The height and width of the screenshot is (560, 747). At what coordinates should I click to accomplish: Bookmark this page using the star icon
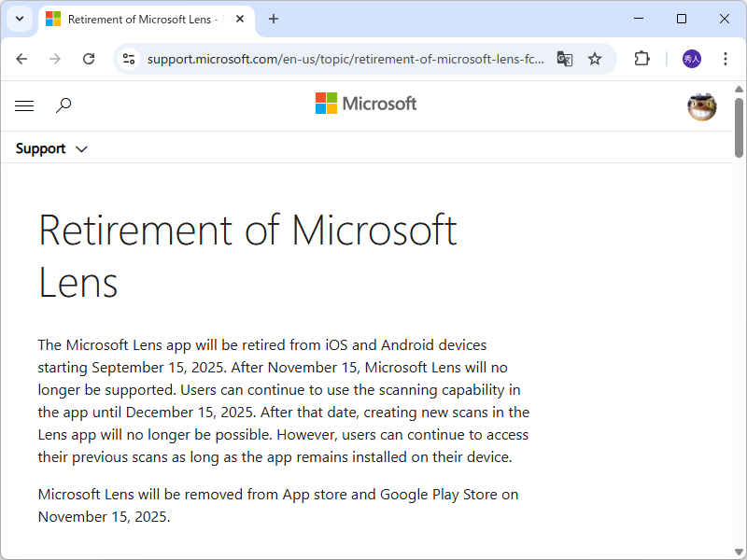click(595, 58)
